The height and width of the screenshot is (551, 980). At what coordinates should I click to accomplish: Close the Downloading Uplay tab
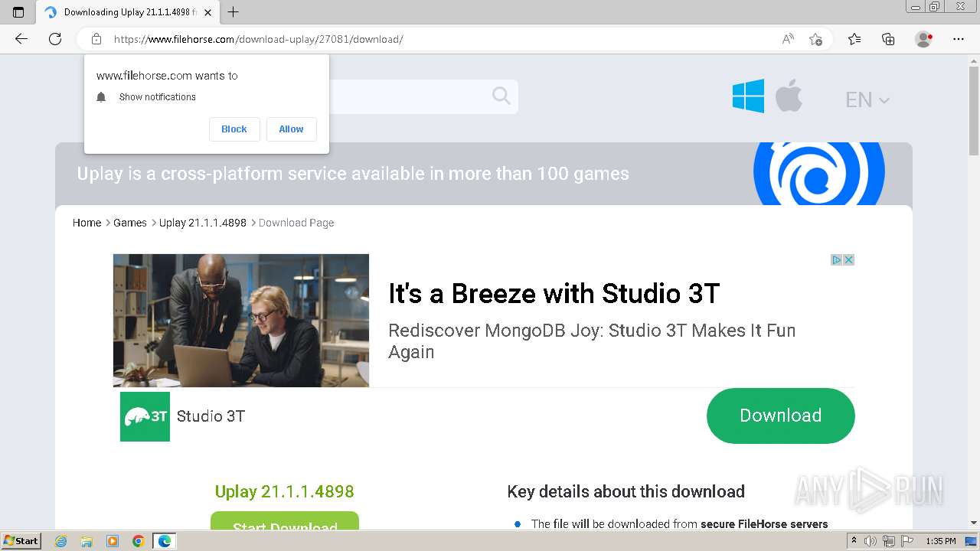[207, 12]
